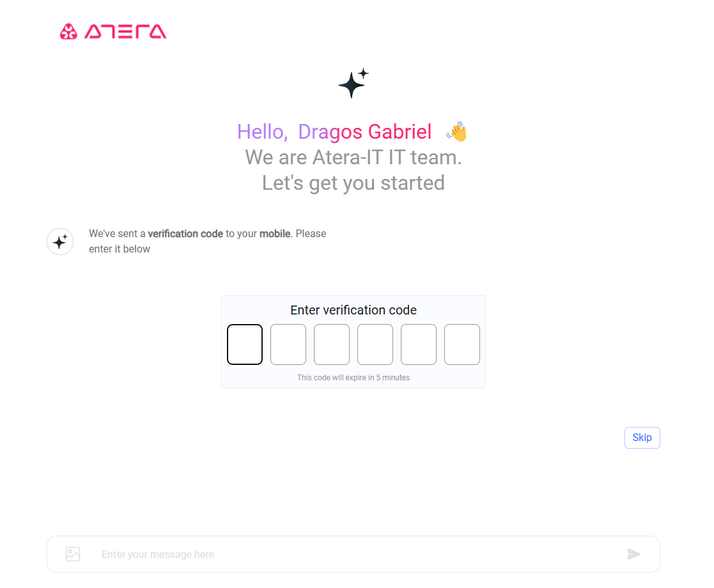This screenshot has height=588, width=714.
Task: Click the Atera logo
Action: click(x=113, y=31)
